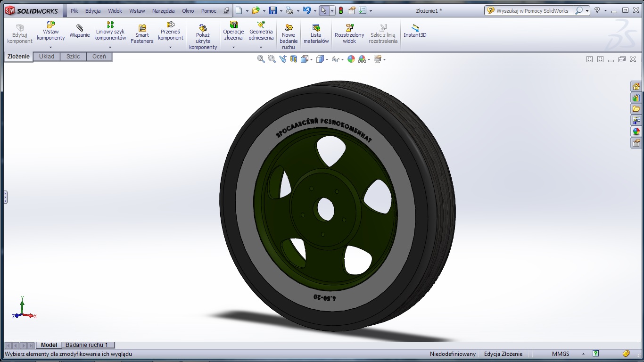The image size is (644, 362).
Task: Open the Options list icon
Action: pos(363,10)
